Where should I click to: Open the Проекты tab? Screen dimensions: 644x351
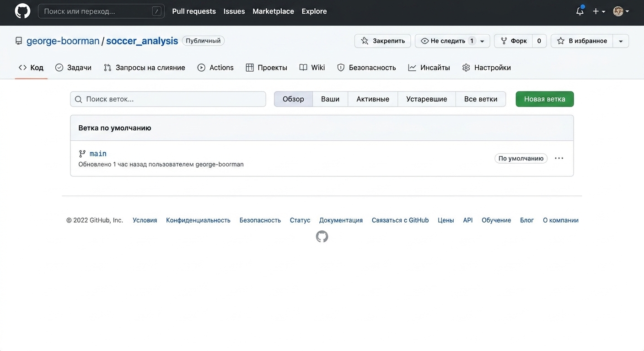pyautogui.click(x=267, y=68)
